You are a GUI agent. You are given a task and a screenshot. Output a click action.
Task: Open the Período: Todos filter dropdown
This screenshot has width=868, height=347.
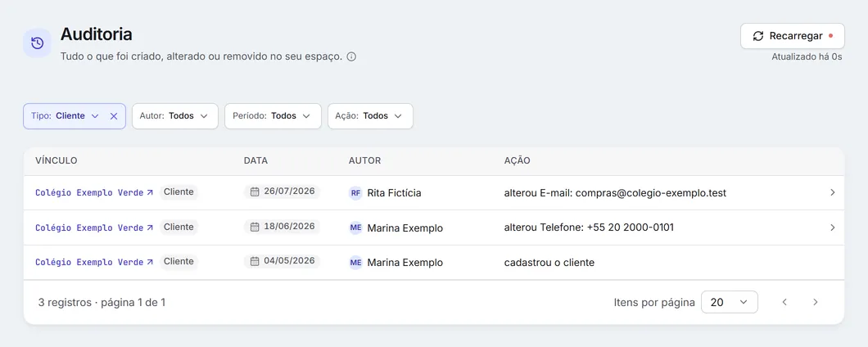click(273, 116)
